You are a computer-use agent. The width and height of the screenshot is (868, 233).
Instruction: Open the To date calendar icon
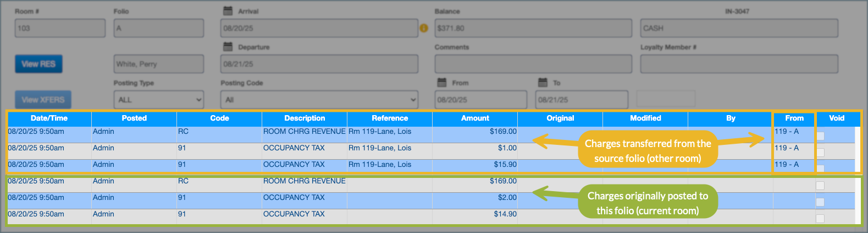(x=543, y=83)
